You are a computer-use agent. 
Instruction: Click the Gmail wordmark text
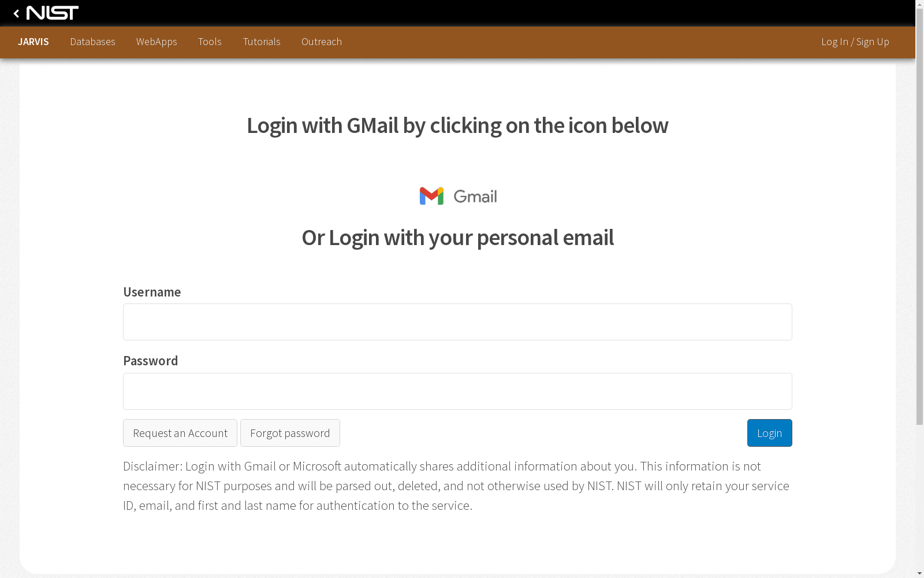(475, 197)
